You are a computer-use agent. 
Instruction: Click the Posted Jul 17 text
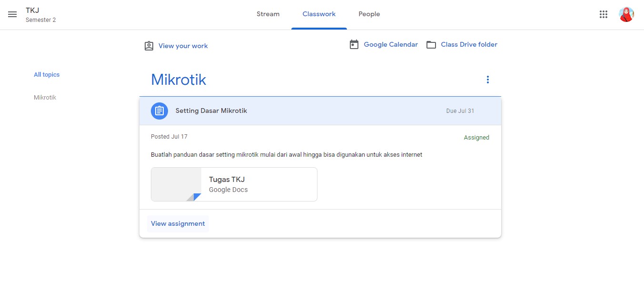tap(169, 137)
